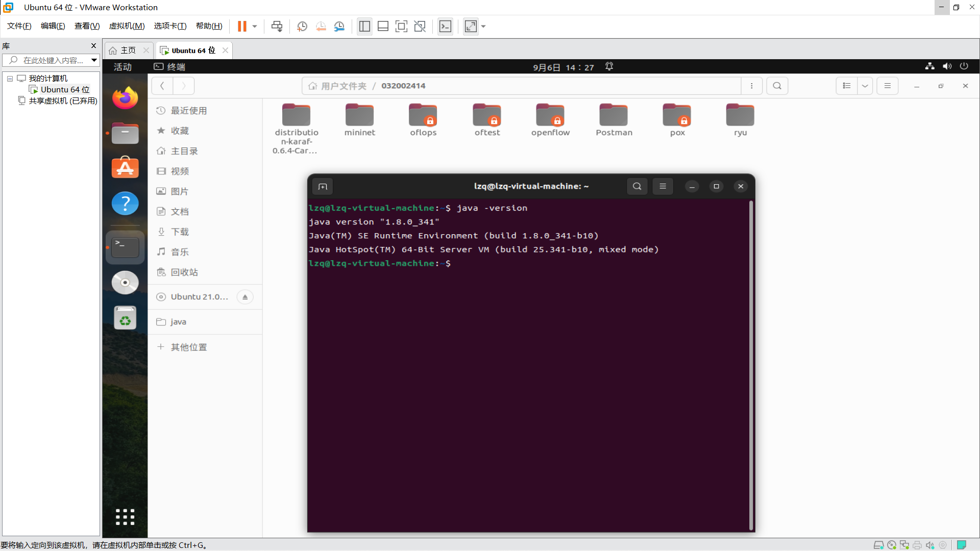This screenshot has width=980, height=551.
Task: Collapse the 我的计算机 tree node
Action: click(10, 79)
